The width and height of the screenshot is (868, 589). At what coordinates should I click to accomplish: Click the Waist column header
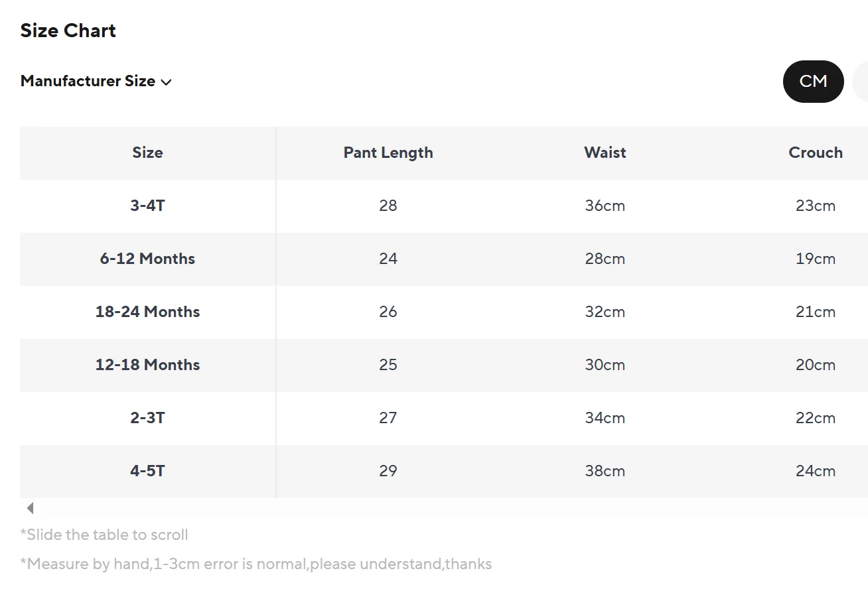point(605,153)
